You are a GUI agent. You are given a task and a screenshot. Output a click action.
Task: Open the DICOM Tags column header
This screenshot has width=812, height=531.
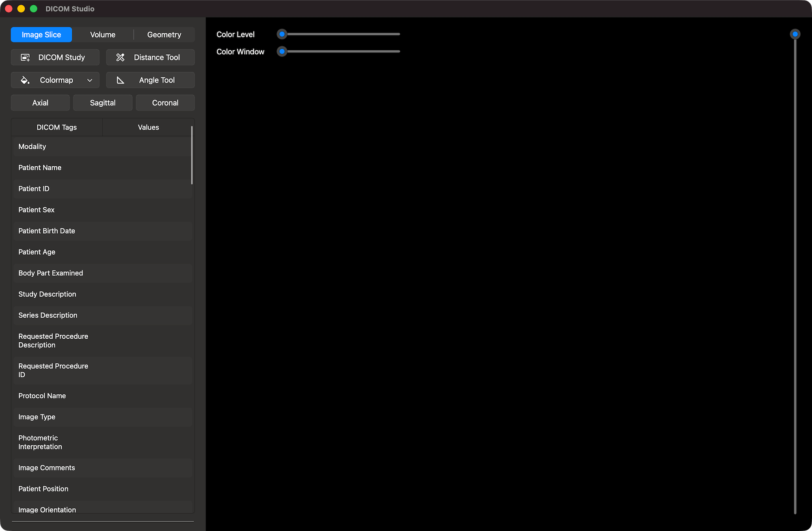point(56,127)
